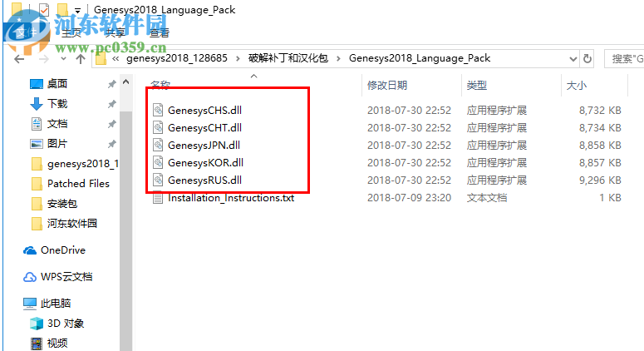Viewport: 644px width, 351px height.
Task: Unpin 文档 using its pin icon
Action: (111, 124)
